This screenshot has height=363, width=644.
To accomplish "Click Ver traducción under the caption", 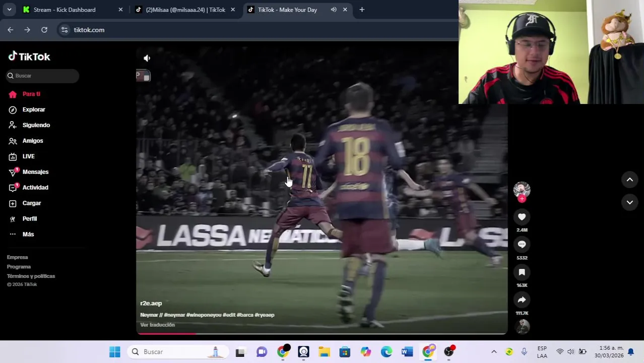I will tap(157, 325).
